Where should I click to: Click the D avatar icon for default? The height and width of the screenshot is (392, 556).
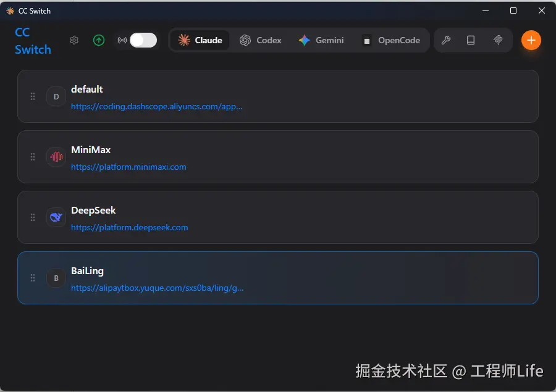coord(56,96)
